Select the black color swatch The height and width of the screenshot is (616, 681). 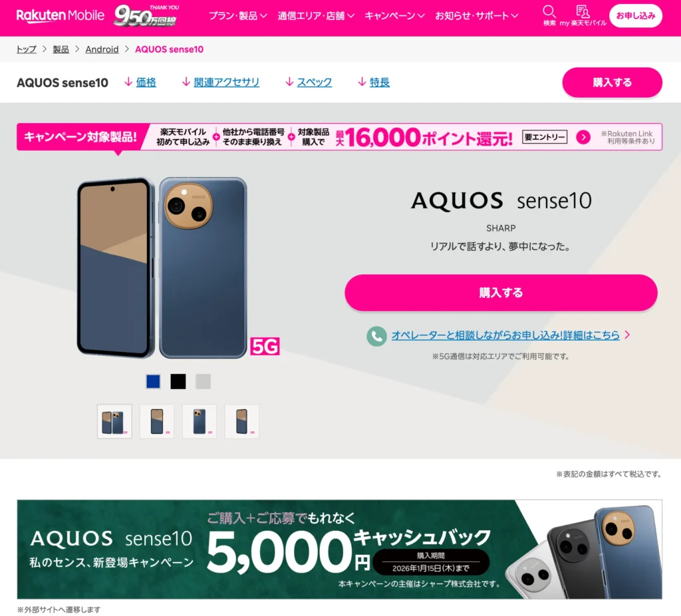coord(178,381)
